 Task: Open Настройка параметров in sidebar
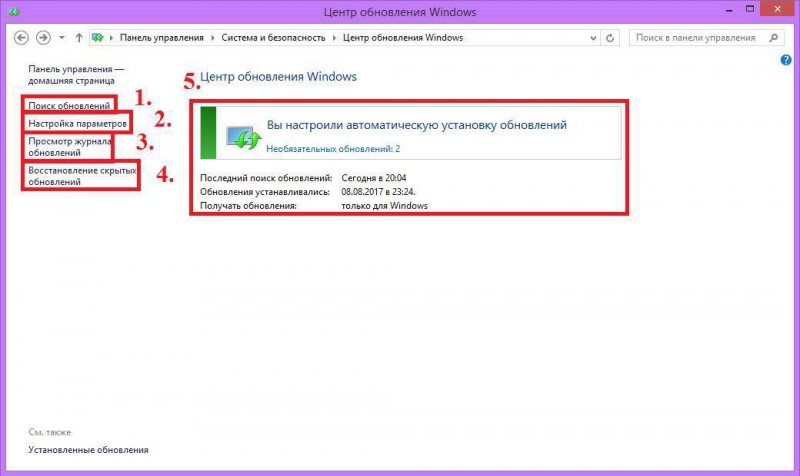[x=77, y=123]
